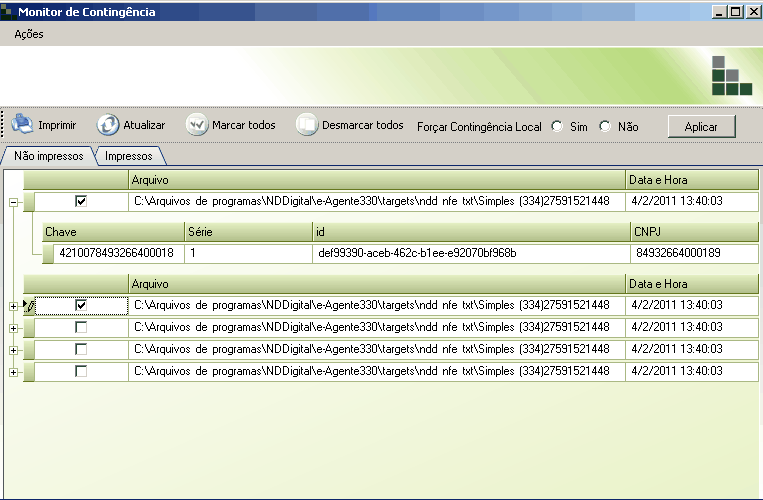
Task: Select the Não radio button
Action: click(605, 127)
